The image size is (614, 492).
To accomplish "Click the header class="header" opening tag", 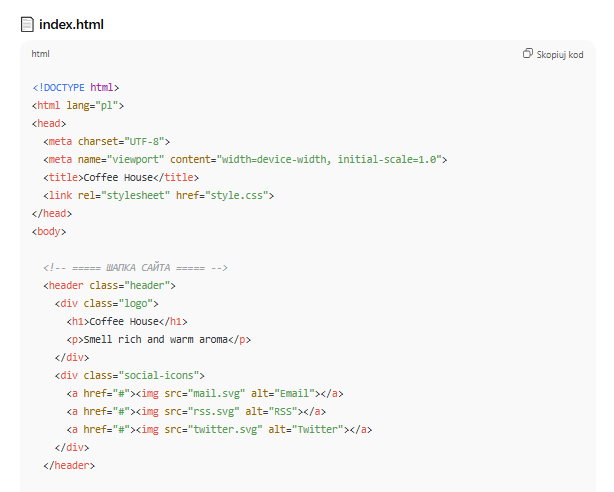I will pos(110,285).
